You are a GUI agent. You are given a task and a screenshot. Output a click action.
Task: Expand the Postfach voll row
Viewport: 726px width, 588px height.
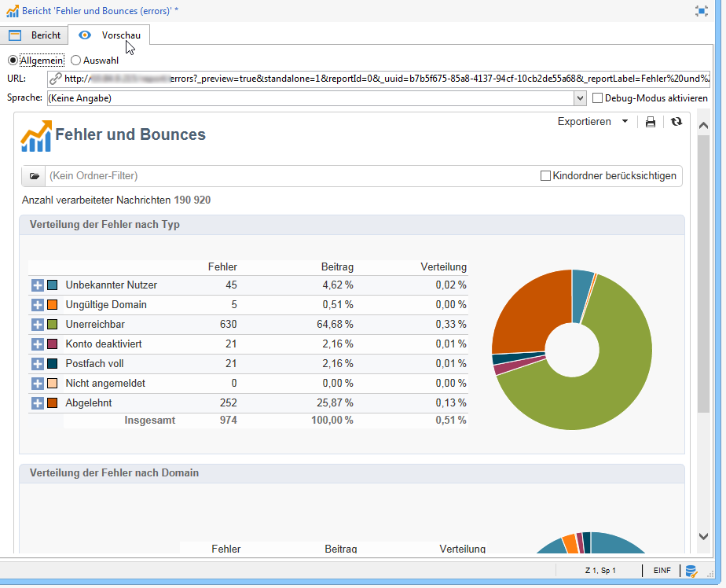(38, 364)
